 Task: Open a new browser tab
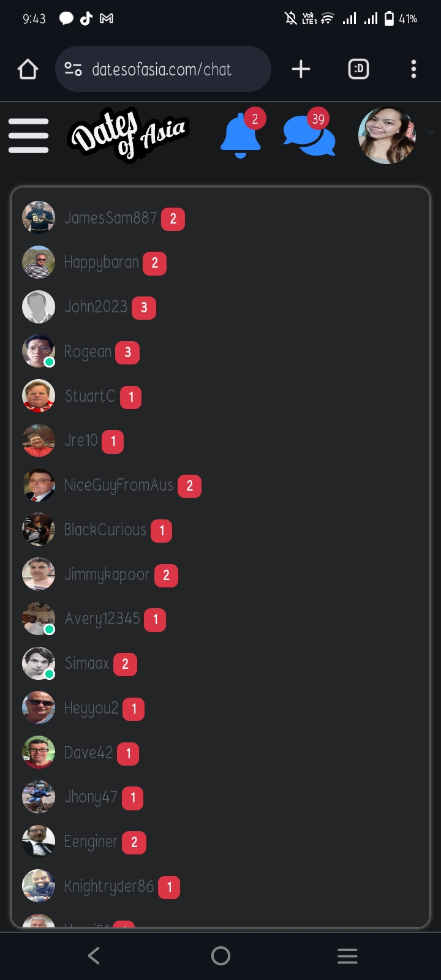[x=301, y=69]
